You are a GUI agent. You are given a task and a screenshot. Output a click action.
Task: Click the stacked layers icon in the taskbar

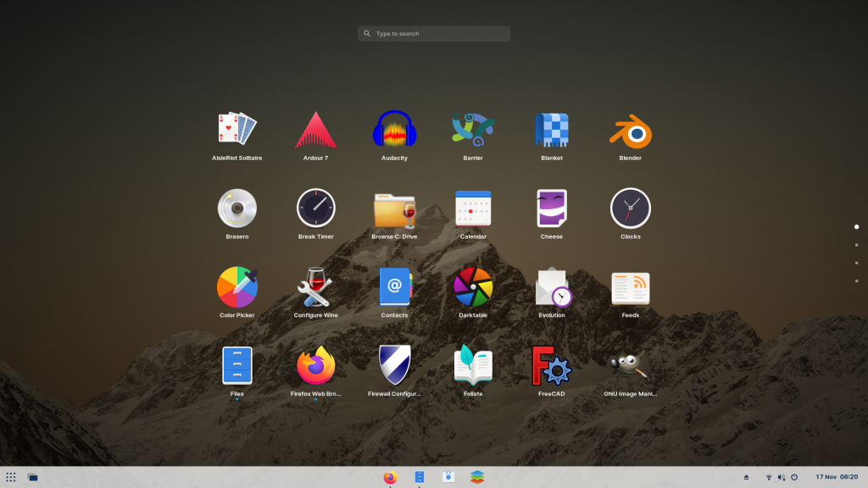point(477,477)
